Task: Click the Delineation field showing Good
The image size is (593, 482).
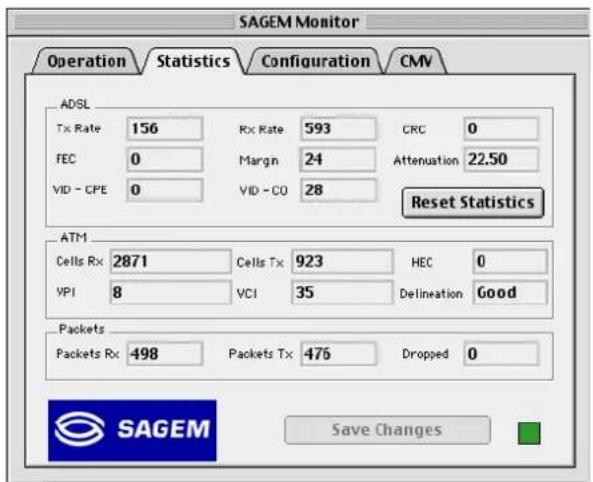Action: [510, 292]
